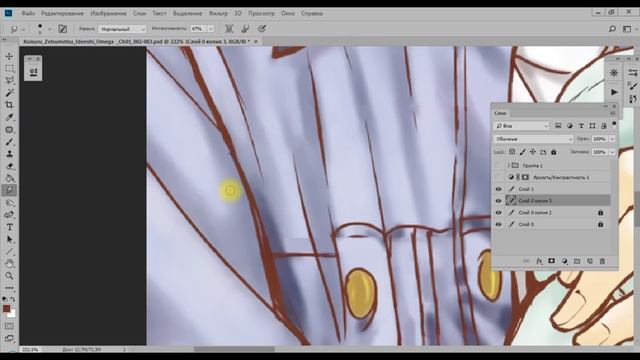Swap foreground and background colors

pos(13,299)
